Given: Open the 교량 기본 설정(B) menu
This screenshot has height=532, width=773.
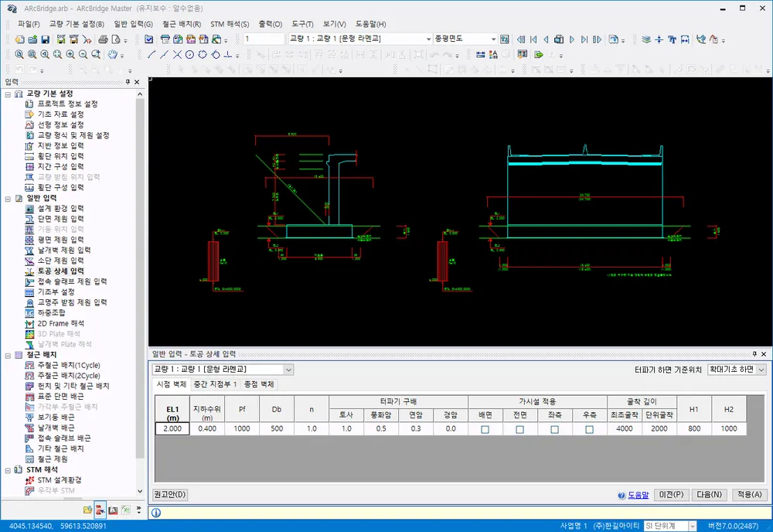Looking at the screenshot, I should pos(77,24).
